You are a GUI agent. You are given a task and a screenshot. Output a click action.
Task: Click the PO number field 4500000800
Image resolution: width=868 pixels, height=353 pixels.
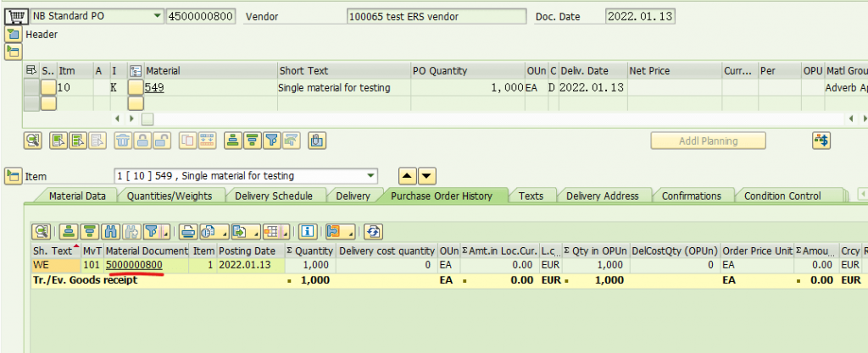[200, 16]
